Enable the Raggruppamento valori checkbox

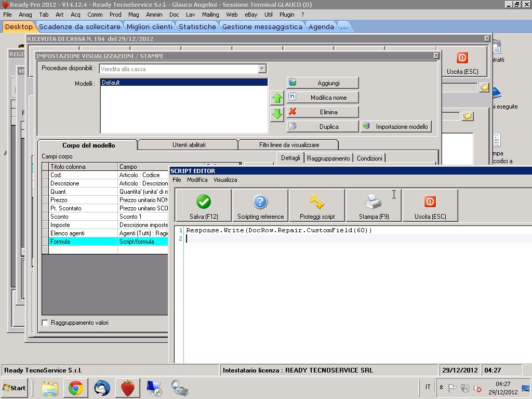tap(45, 323)
